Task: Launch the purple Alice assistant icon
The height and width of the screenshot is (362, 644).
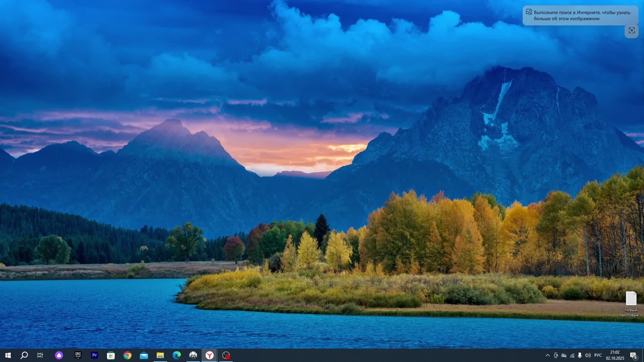Action: pos(59,355)
